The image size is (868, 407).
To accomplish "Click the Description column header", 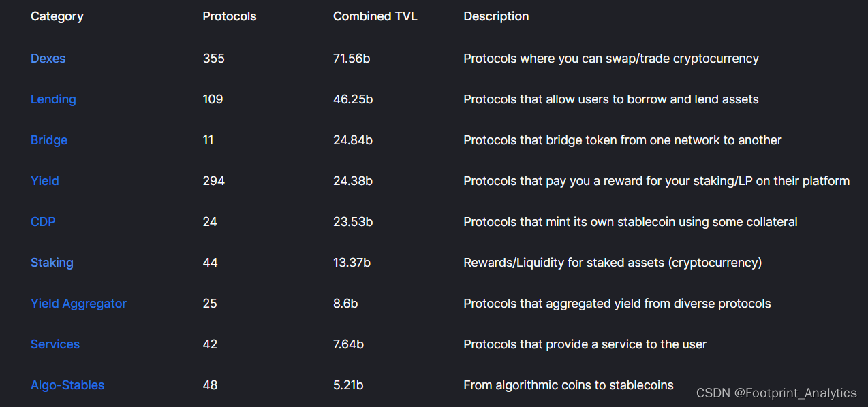I will 496,16.
